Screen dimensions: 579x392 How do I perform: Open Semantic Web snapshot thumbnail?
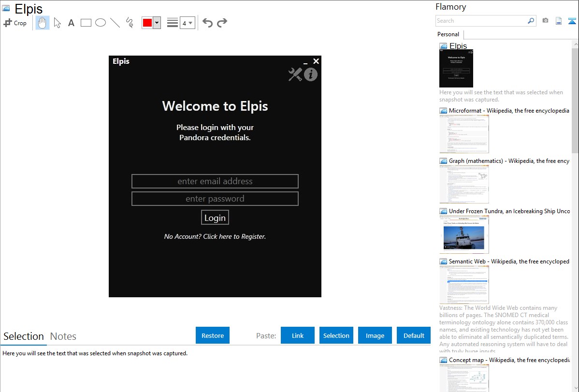coord(464,285)
